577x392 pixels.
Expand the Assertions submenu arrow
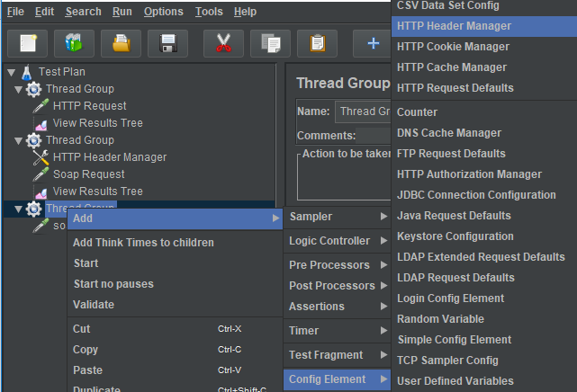click(x=383, y=306)
